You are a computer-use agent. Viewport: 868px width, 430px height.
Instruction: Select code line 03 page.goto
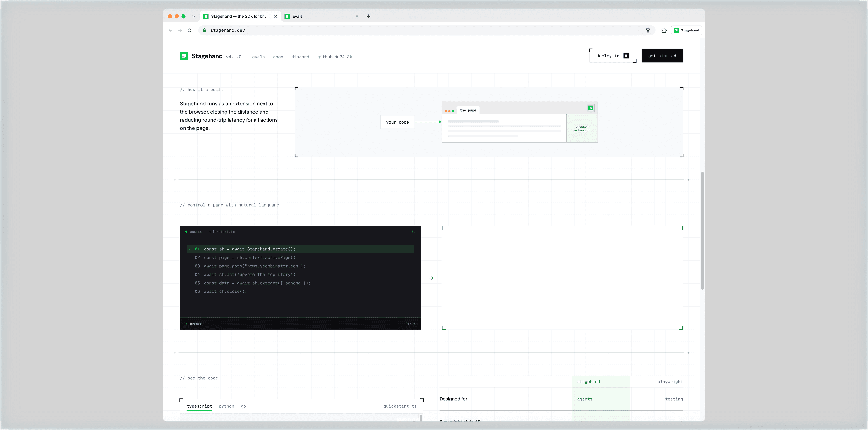(x=300, y=266)
